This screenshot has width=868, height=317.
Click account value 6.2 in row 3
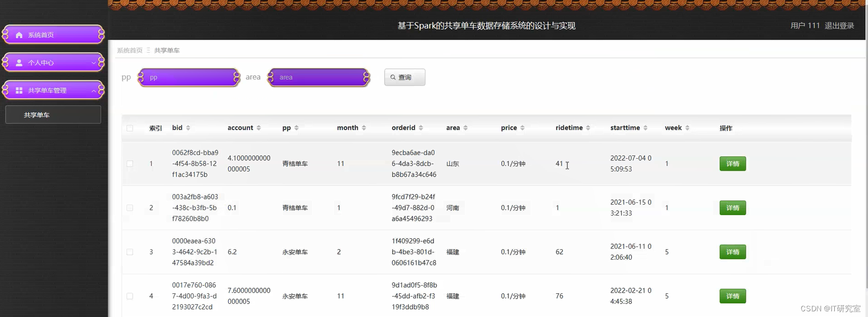[x=232, y=252]
